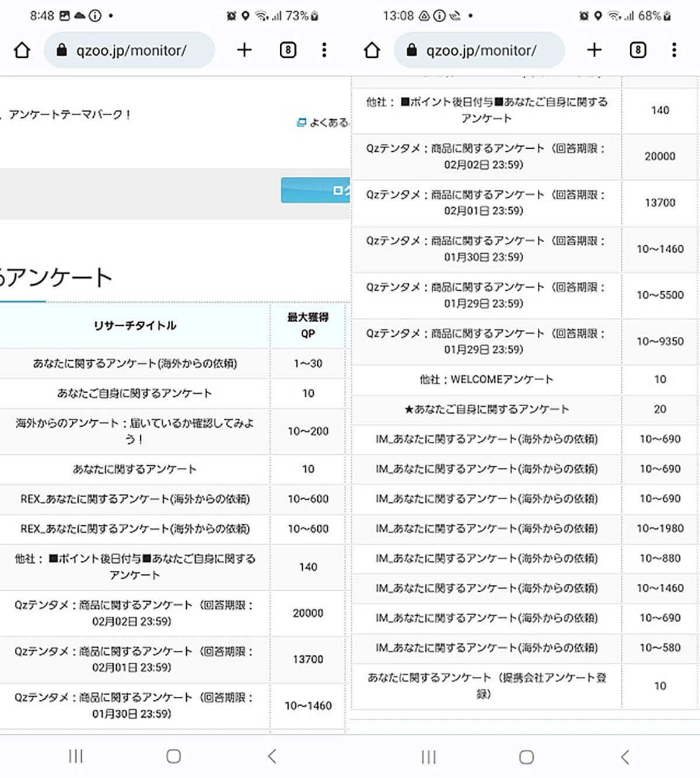This screenshot has width=700, height=778.
Task: Select the 10〜200 QP value
Action: [x=308, y=431]
